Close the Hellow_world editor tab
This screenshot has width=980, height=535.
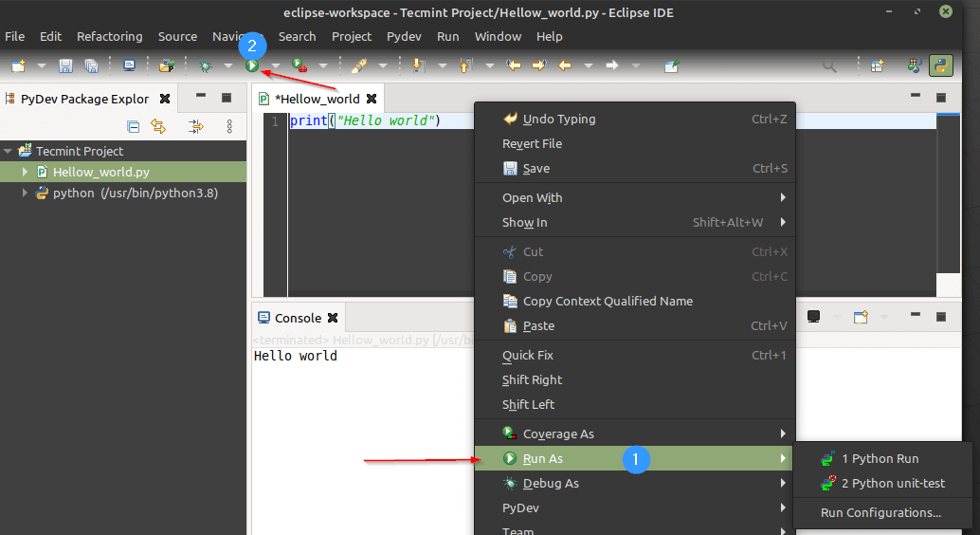point(372,99)
